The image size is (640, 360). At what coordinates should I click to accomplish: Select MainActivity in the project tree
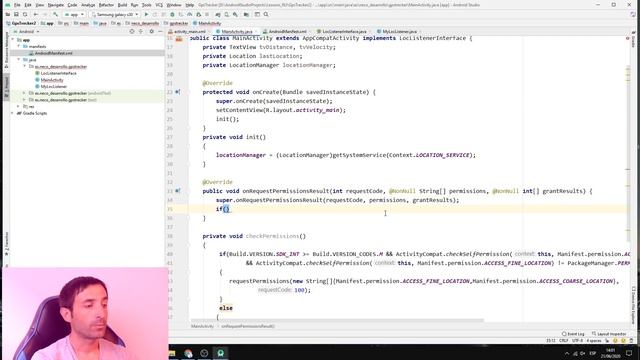tap(52, 80)
